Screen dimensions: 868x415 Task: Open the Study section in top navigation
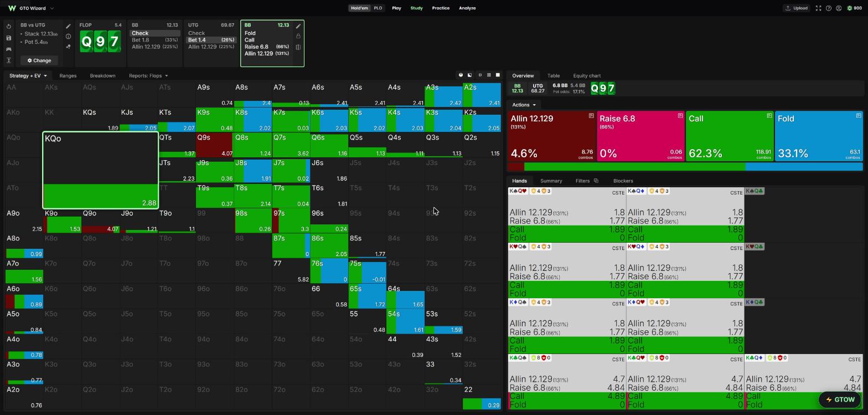click(x=416, y=8)
